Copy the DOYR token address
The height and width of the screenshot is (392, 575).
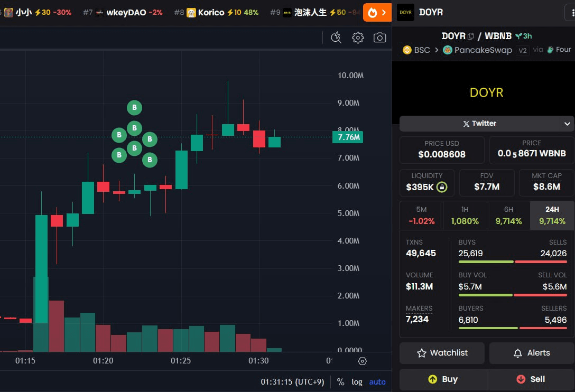pyautogui.click(x=471, y=36)
